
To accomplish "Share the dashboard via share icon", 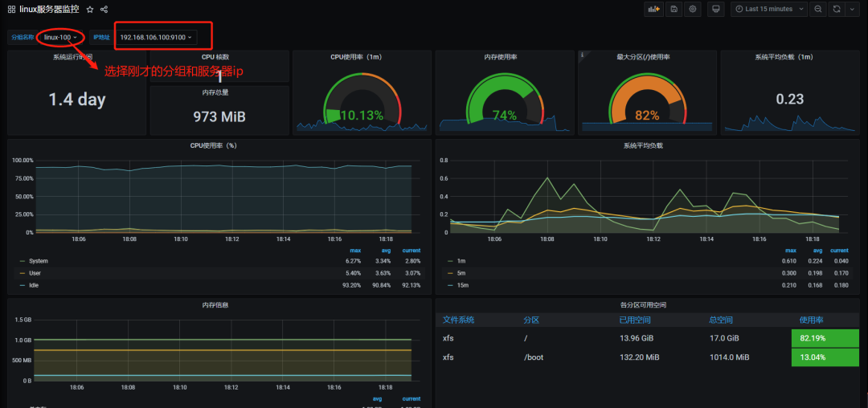I will coord(104,9).
